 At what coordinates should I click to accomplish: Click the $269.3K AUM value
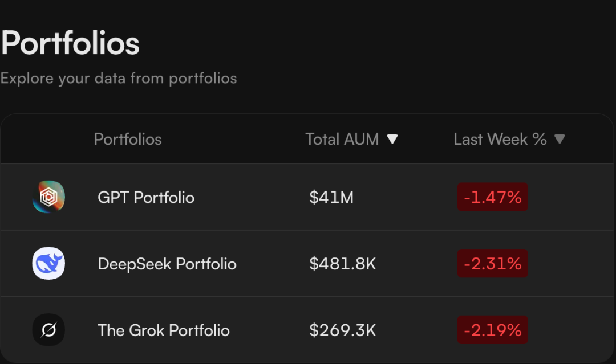(343, 330)
